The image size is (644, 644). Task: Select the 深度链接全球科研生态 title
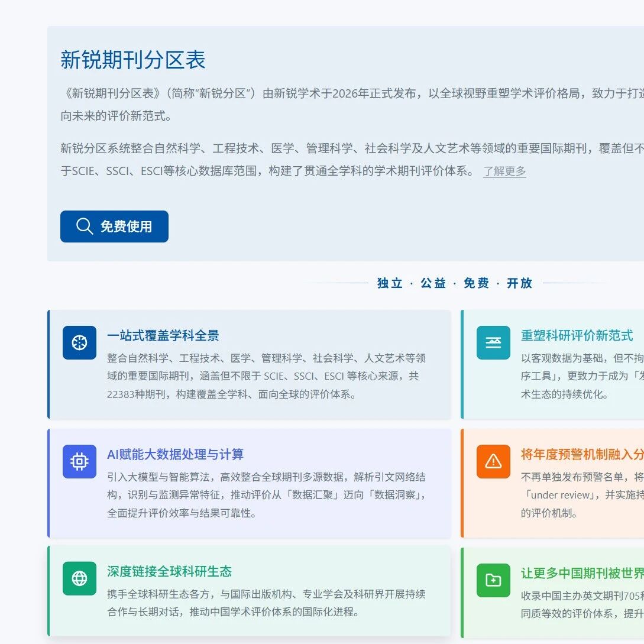coord(169,571)
